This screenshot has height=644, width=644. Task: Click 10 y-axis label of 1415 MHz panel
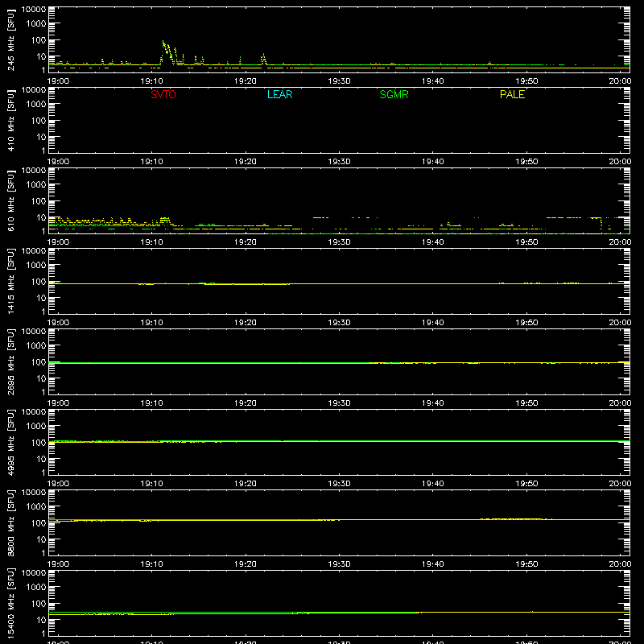(x=41, y=298)
